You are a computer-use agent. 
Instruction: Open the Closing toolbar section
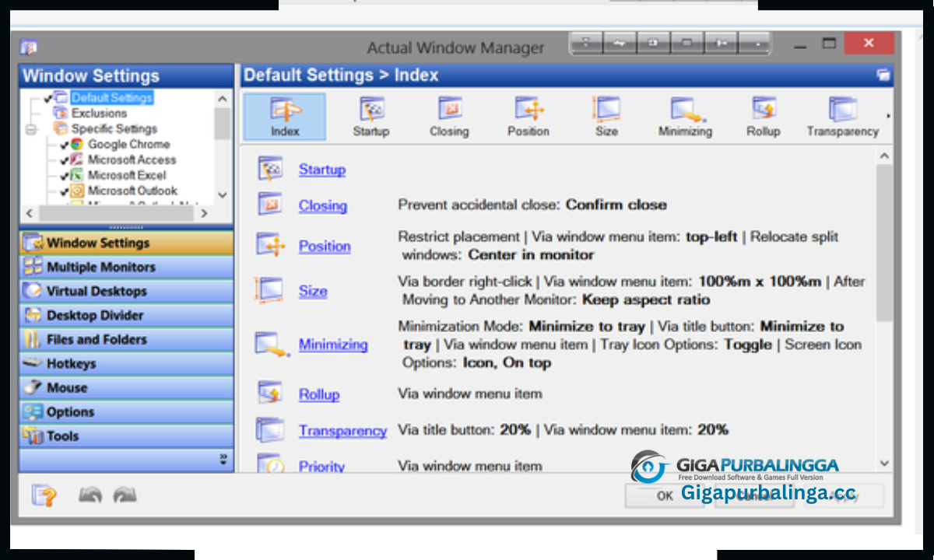pos(449,117)
